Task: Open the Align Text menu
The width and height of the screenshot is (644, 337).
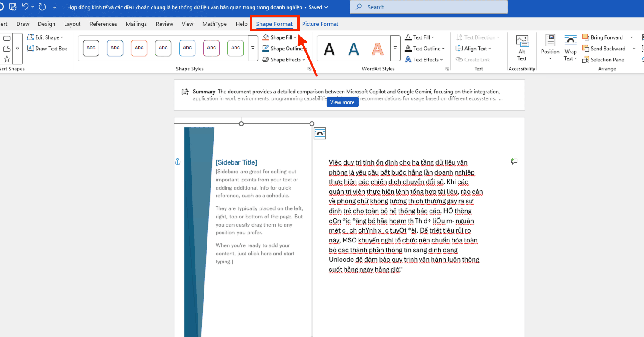Action: tap(474, 49)
